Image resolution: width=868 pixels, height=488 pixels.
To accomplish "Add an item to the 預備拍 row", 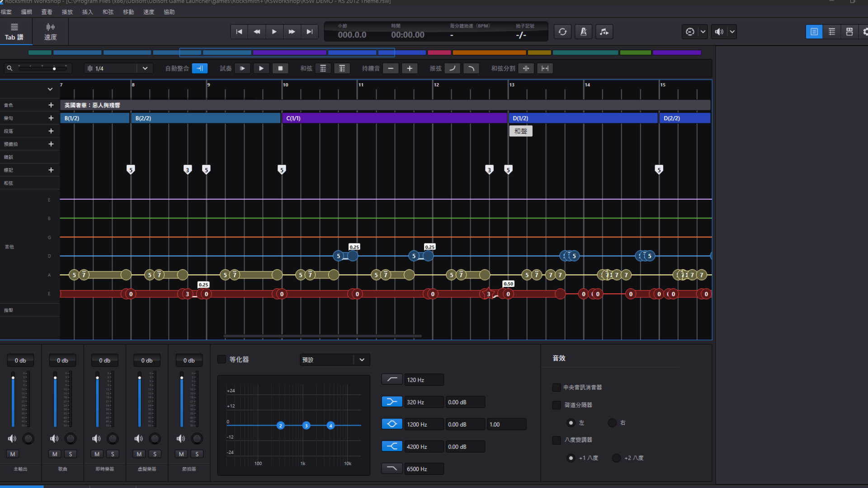I will pyautogui.click(x=51, y=144).
